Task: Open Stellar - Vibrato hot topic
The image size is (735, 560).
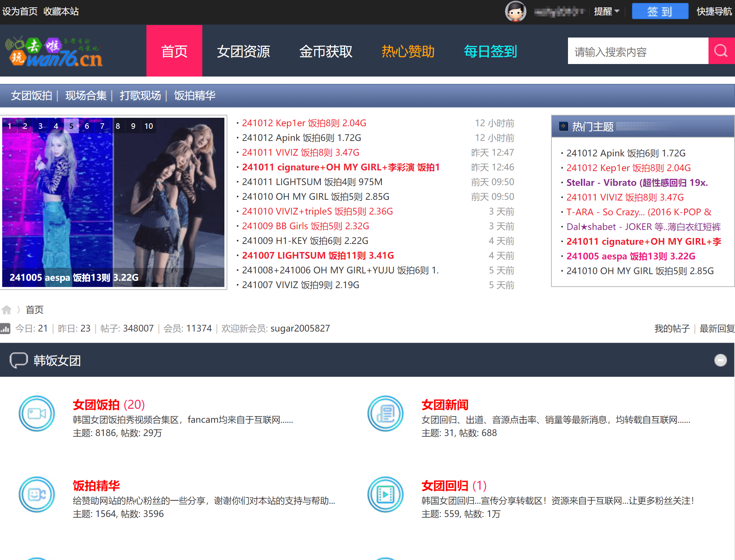Action: (637, 182)
